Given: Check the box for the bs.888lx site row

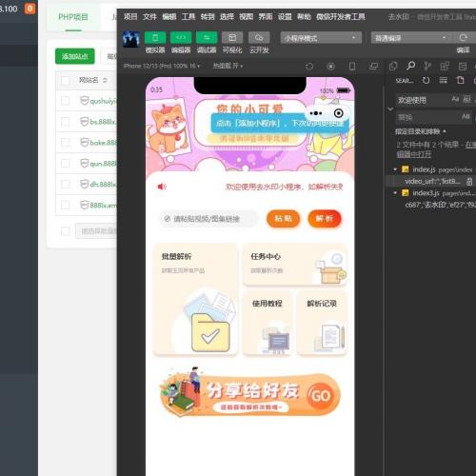Looking at the screenshot, I should 65,122.
